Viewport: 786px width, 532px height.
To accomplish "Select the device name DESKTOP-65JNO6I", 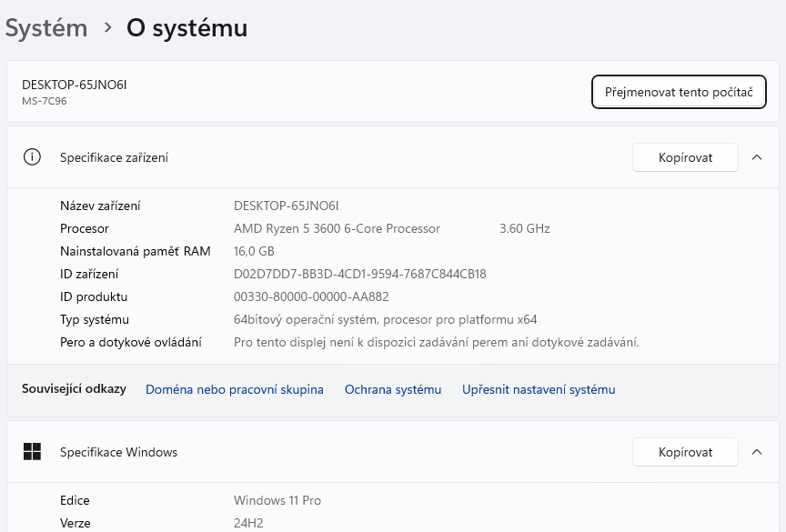I will [74, 84].
